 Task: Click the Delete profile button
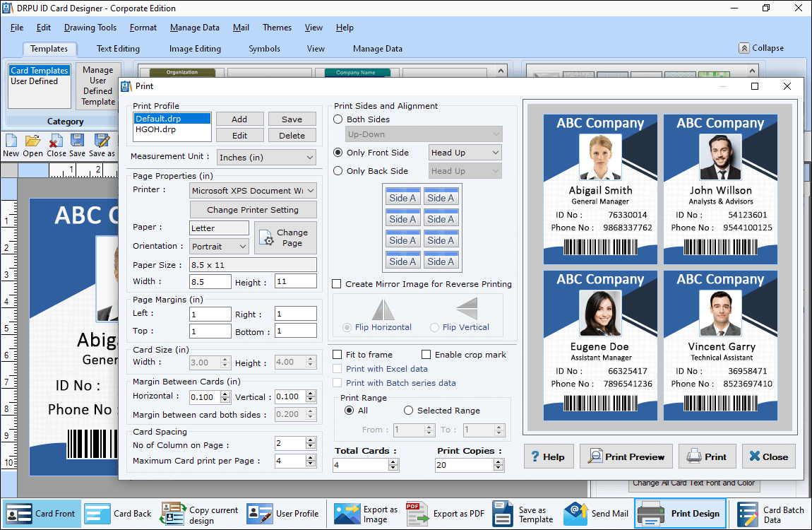pos(292,135)
